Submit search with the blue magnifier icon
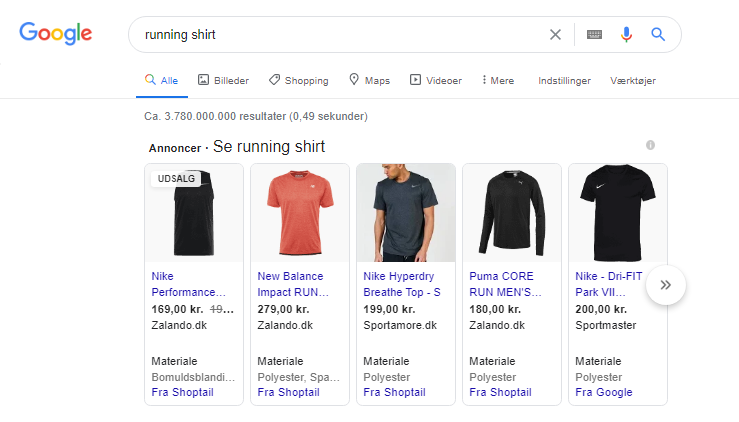The height and width of the screenshot is (422, 739). click(x=658, y=34)
